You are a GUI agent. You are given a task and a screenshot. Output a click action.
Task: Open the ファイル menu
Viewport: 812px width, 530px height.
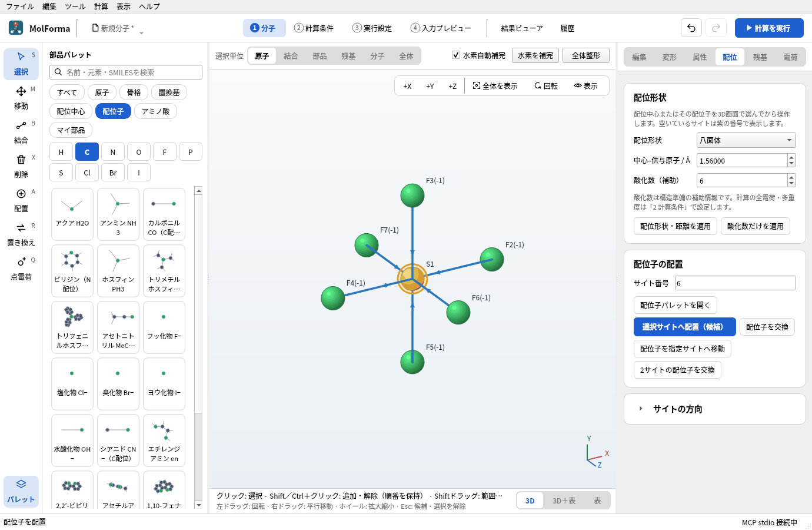coord(20,6)
